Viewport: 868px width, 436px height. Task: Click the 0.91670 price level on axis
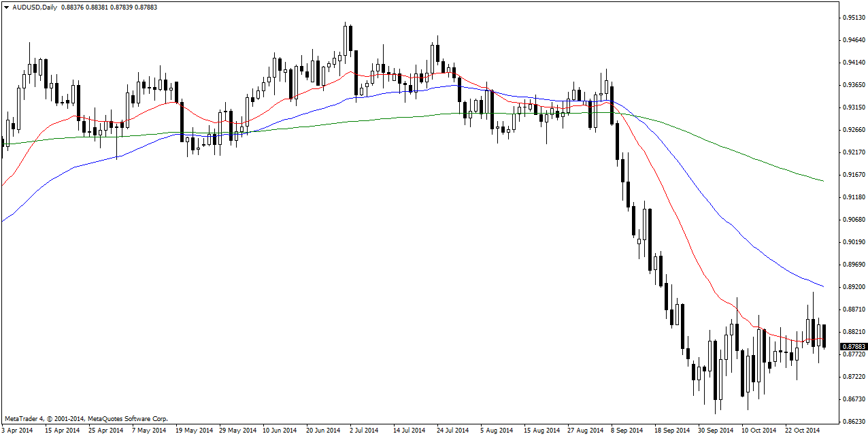[854, 175]
